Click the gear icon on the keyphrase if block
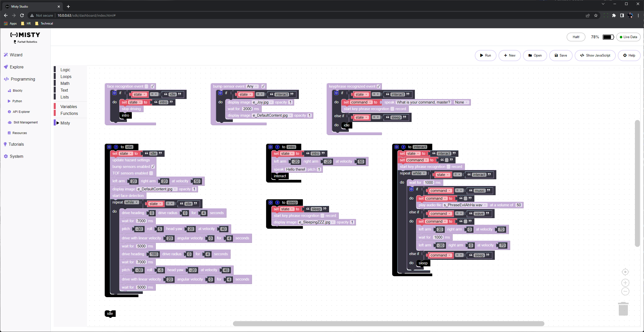The height and width of the screenshot is (332, 644). (x=336, y=93)
